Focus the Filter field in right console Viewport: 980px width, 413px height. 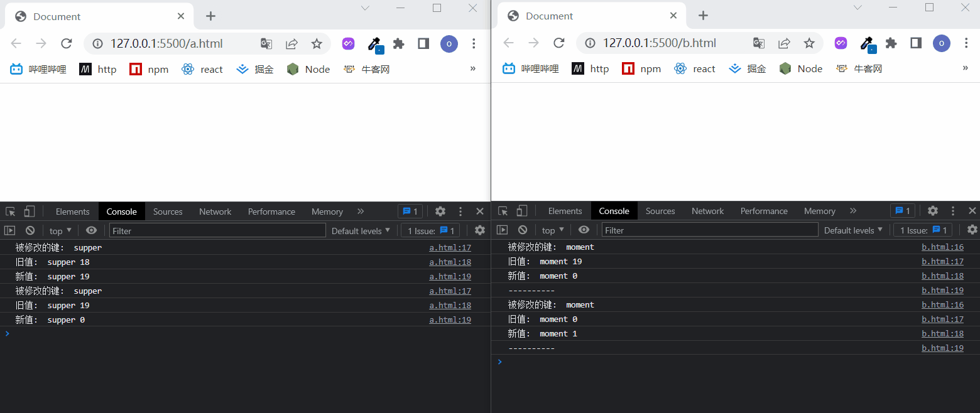tap(710, 230)
